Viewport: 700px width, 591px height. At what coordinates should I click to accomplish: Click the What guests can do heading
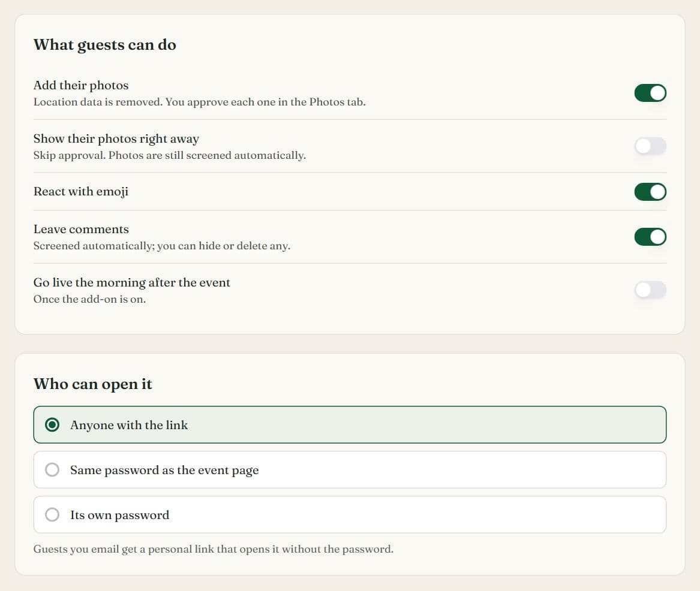pos(105,44)
